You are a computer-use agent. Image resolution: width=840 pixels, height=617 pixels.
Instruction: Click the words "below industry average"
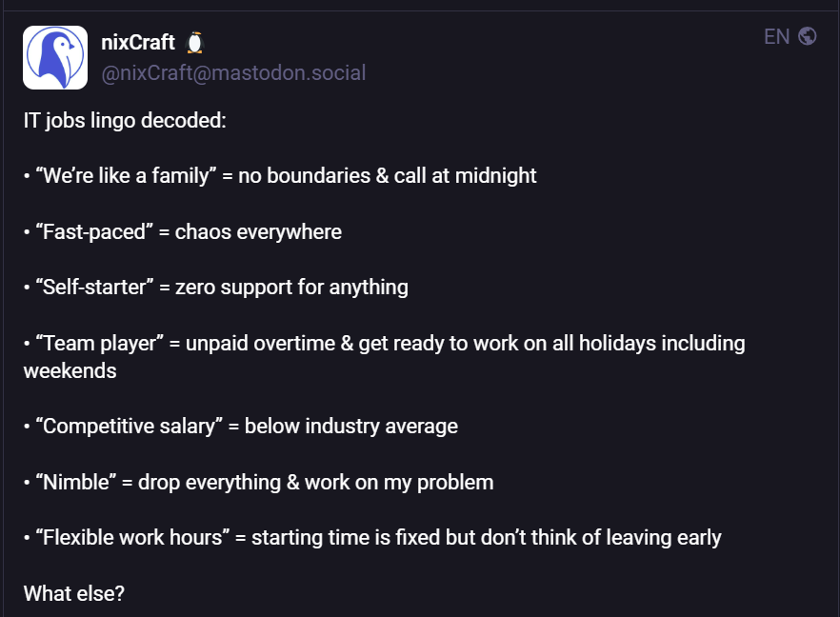pyautogui.click(x=351, y=427)
